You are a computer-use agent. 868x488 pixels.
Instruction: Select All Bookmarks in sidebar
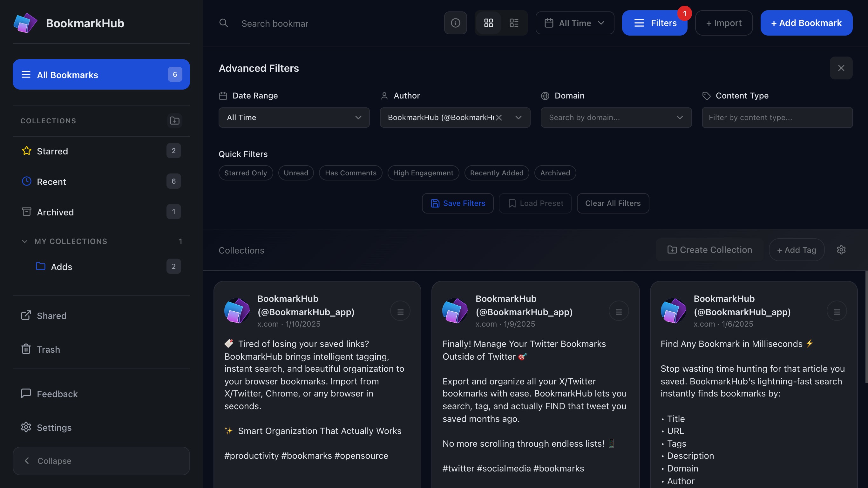[101, 74]
